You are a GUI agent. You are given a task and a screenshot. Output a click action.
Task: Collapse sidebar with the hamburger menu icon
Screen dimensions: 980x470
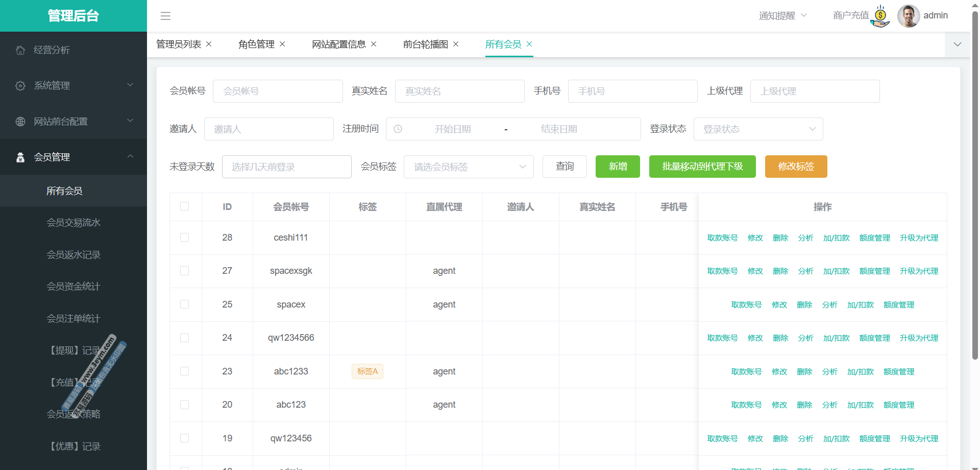point(165,16)
